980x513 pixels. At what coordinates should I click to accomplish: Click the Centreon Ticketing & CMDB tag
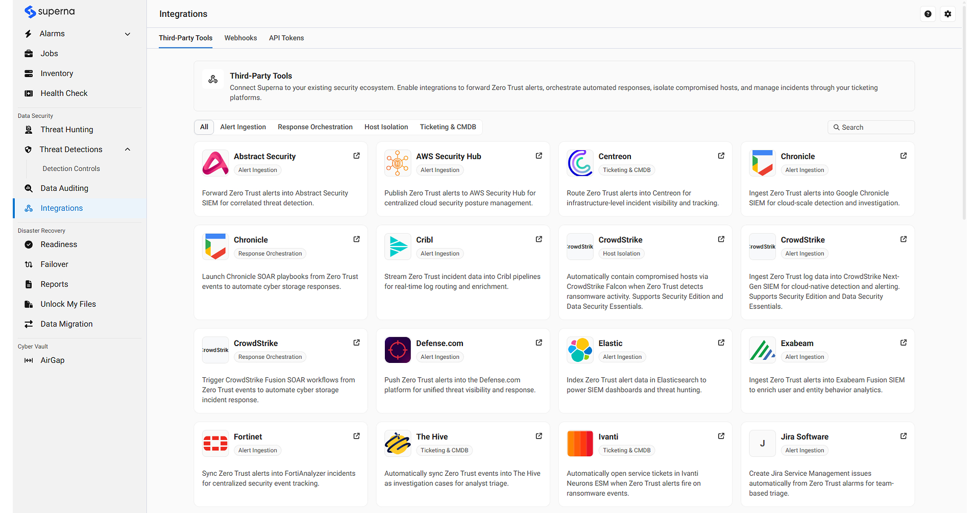click(x=626, y=170)
